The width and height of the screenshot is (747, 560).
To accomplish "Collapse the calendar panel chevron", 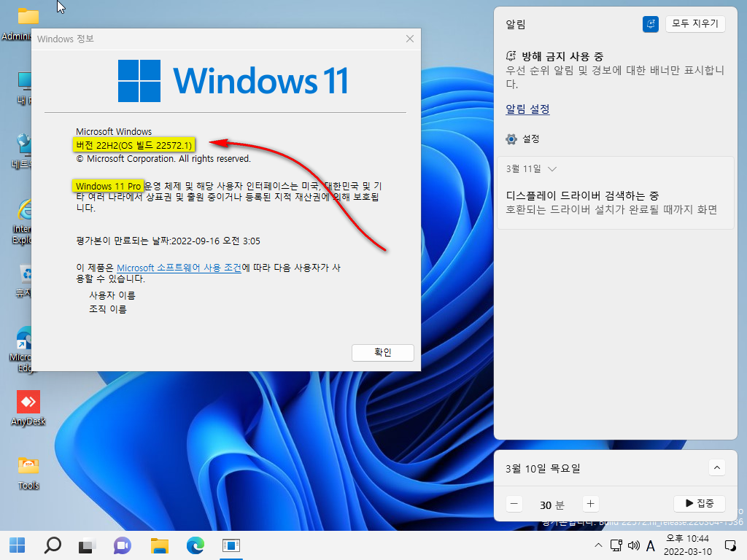I will click(716, 467).
